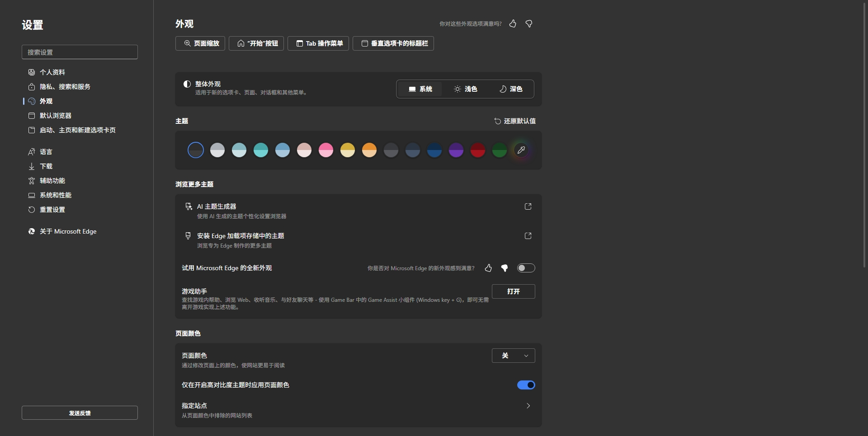Click the 语言 sidebar icon

[32, 152]
